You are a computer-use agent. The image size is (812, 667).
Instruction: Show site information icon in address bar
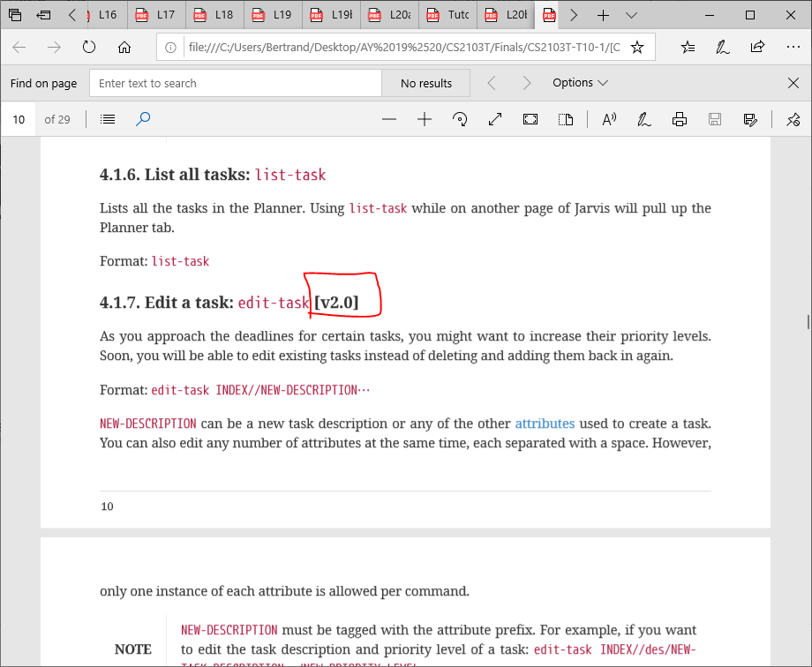tap(170, 48)
